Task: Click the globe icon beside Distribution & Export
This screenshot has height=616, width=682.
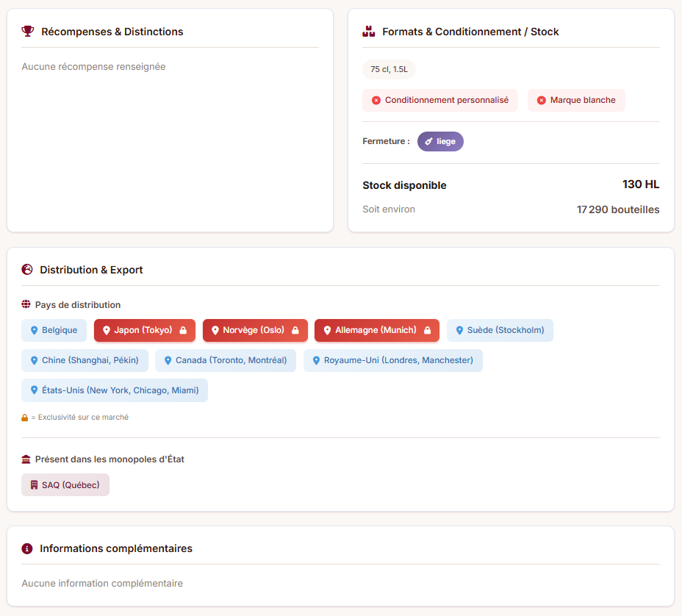Action: click(27, 270)
